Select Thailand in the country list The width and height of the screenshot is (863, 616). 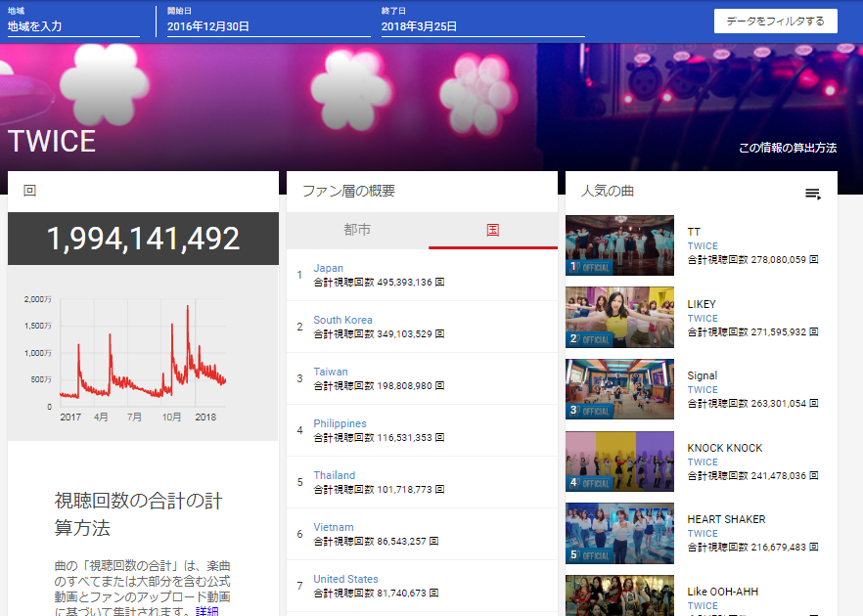click(335, 475)
